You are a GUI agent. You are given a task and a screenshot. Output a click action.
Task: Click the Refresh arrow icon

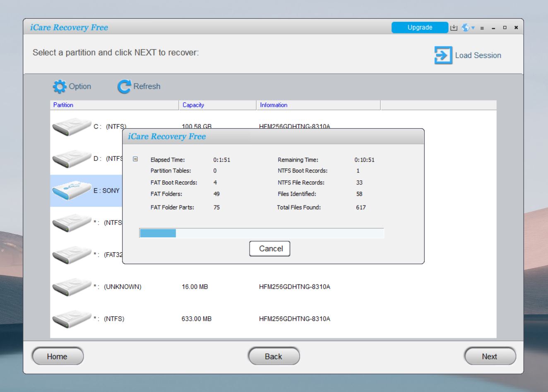(124, 87)
